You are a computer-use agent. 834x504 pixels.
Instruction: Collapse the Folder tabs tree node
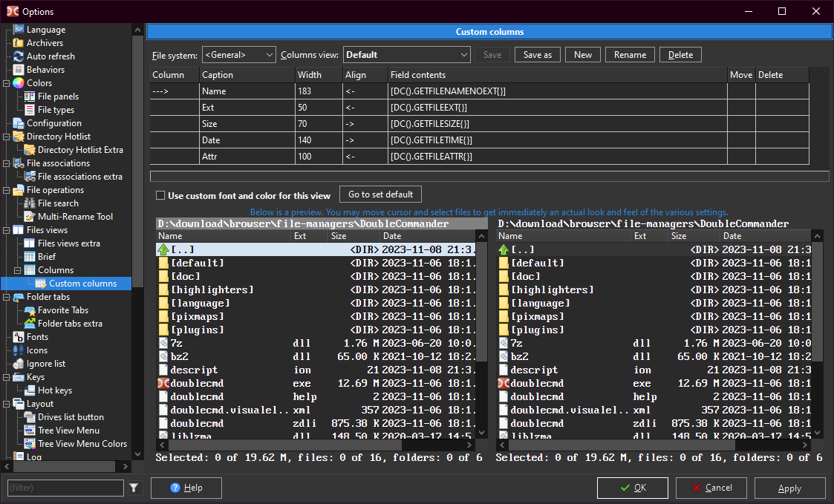coord(6,297)
